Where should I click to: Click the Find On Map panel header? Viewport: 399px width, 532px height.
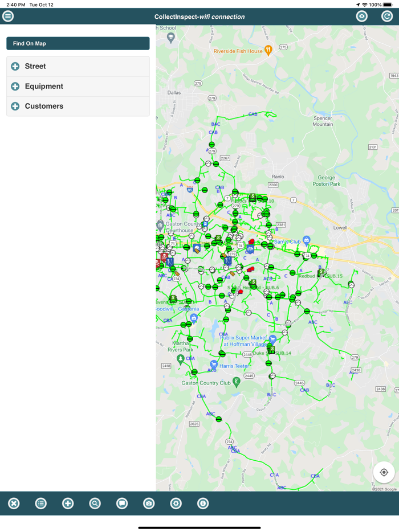tap(78, 43)
